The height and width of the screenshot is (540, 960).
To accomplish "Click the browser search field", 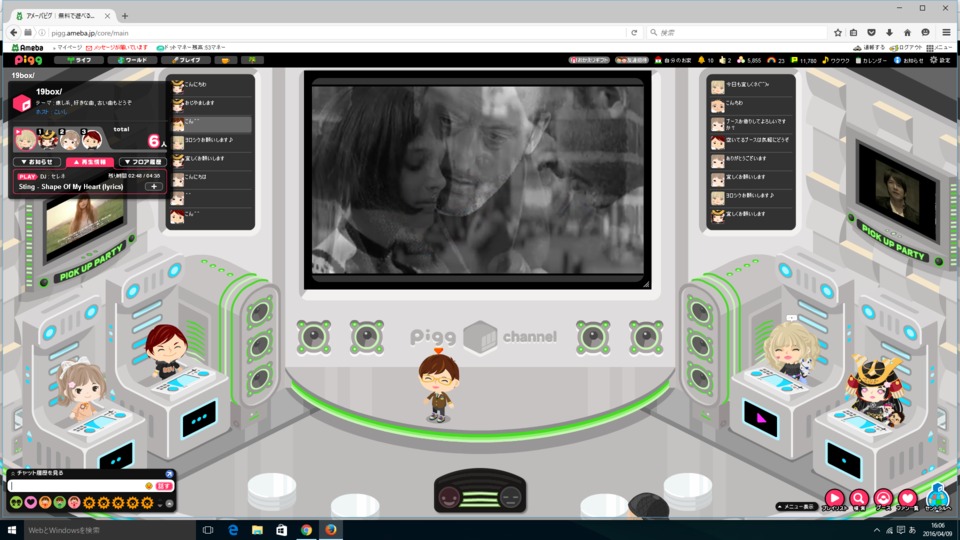I will click(738, 33).
